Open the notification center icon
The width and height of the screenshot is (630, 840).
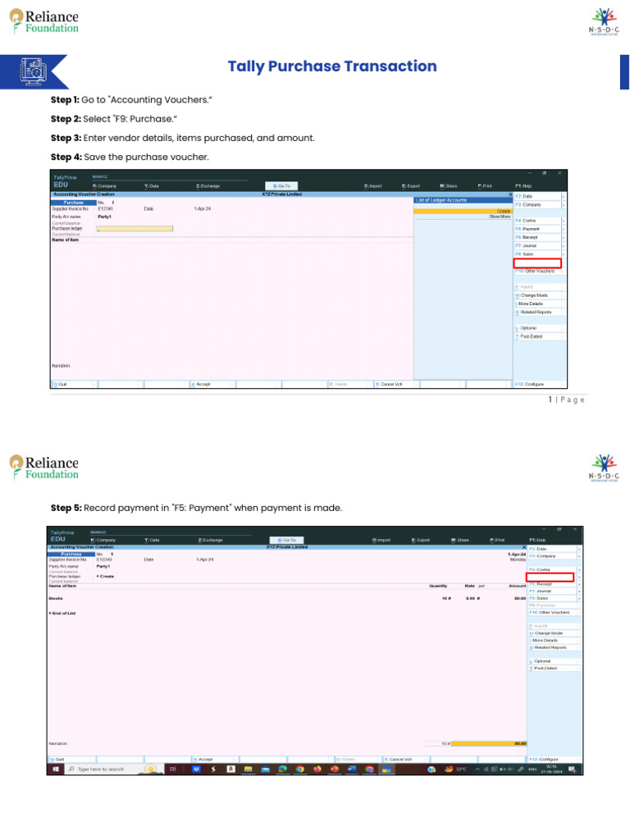click(572, 769)
